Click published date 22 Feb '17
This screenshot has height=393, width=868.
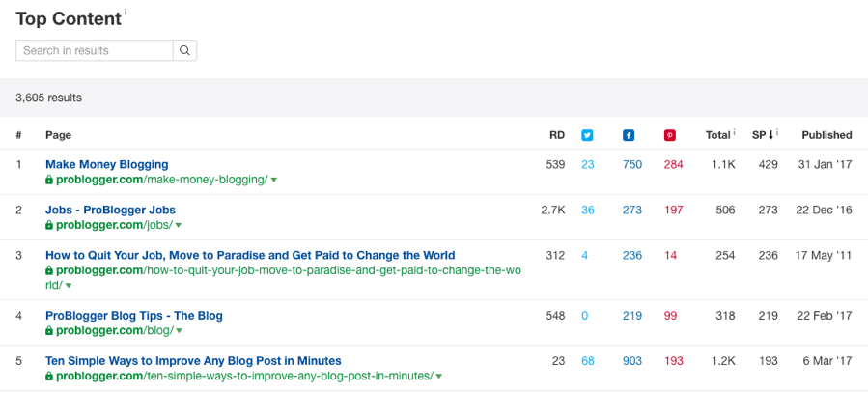tap(825, 316)
